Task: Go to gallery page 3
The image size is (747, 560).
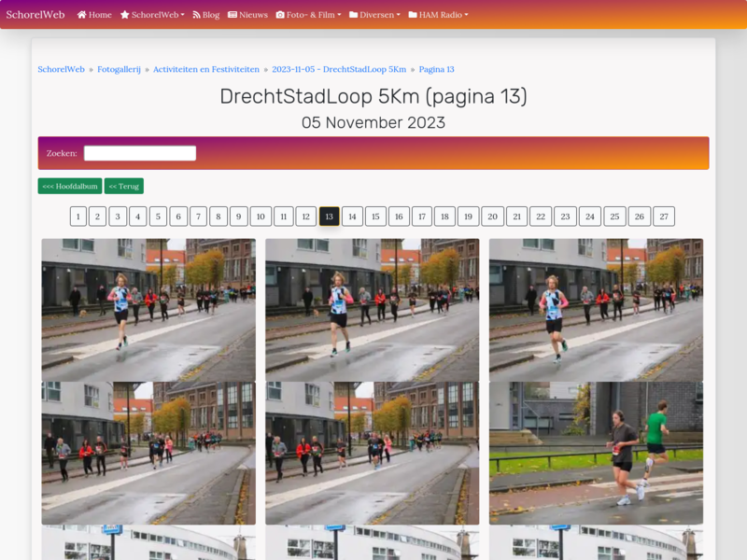Action: click(118, 217)
